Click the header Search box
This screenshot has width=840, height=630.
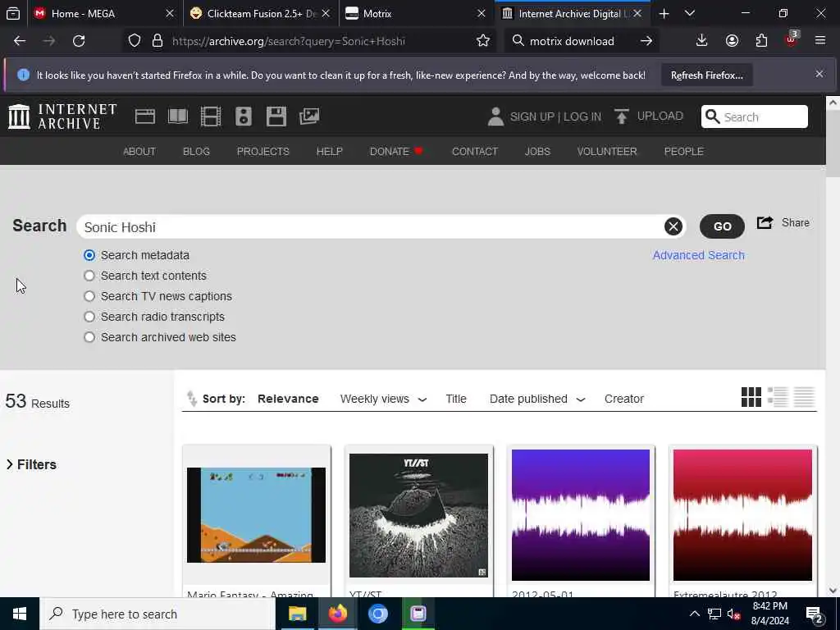[755, 116]
